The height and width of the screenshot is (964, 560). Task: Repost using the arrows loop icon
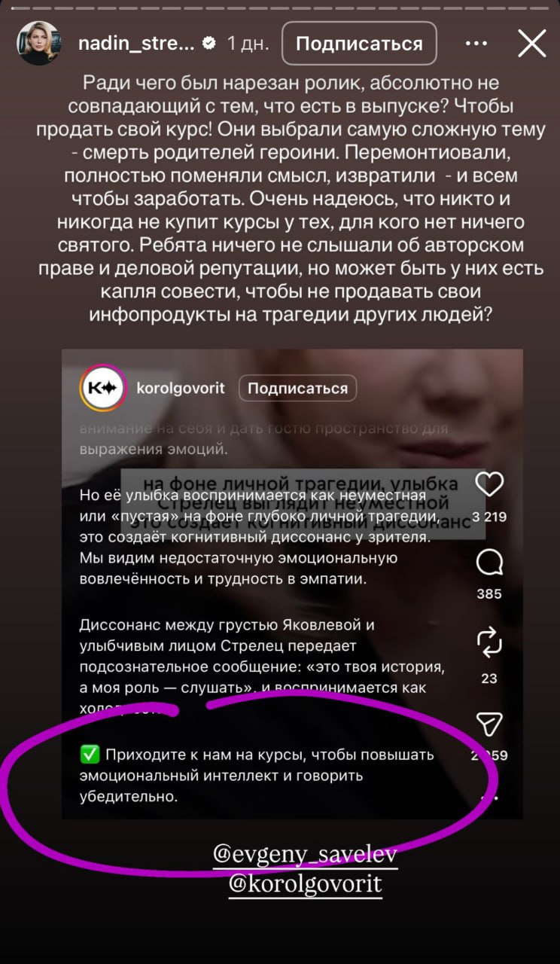click(489, 642)
